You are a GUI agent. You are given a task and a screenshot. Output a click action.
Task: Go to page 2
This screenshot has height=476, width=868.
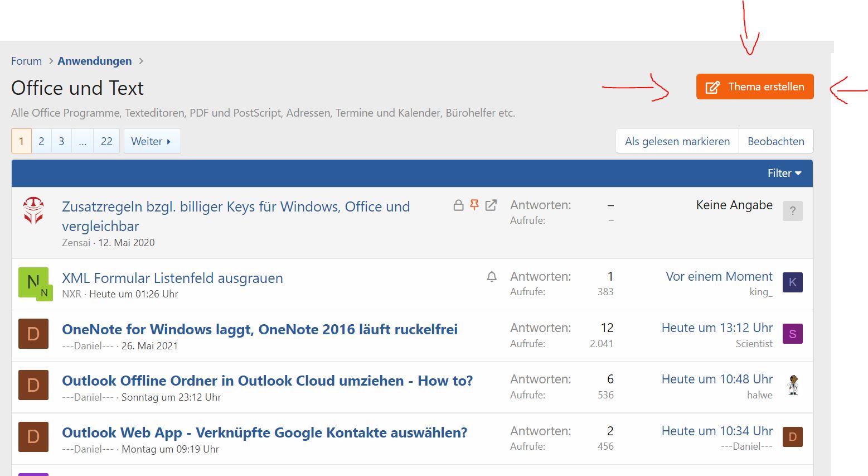tap(41, 142)
